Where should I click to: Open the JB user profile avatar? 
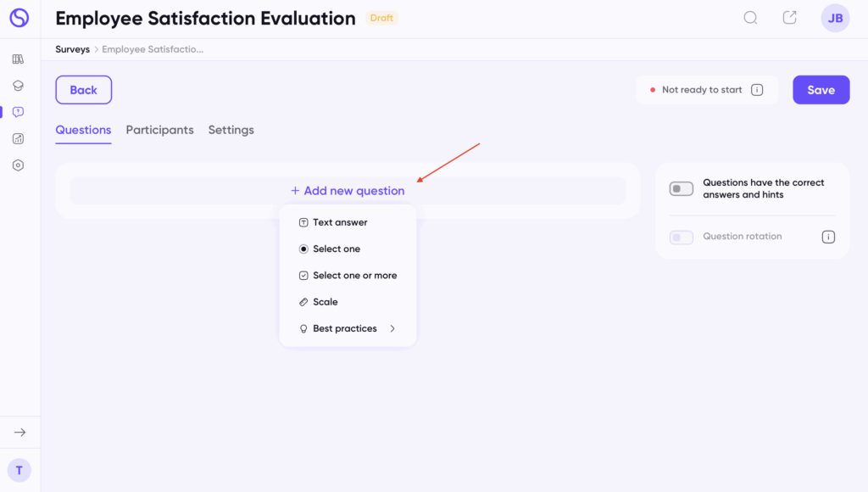pos(835,18)
